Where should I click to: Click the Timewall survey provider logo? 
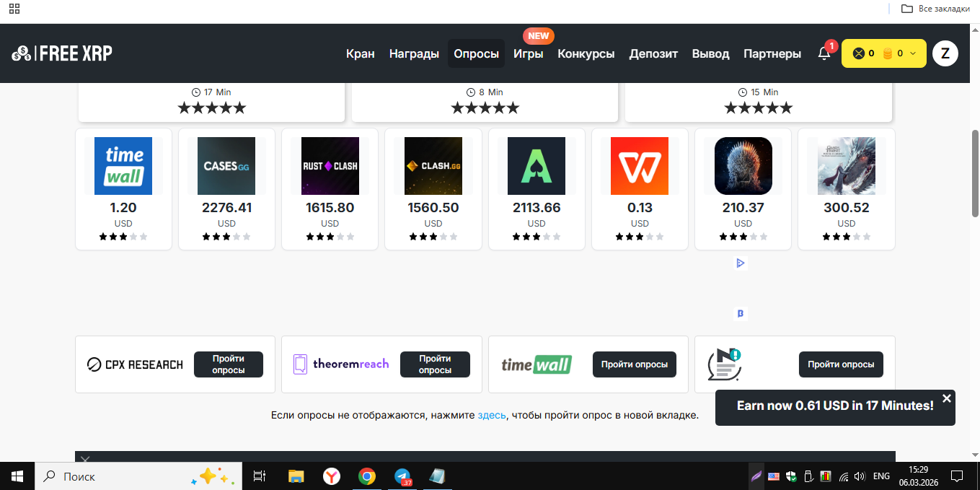[537, 364]
